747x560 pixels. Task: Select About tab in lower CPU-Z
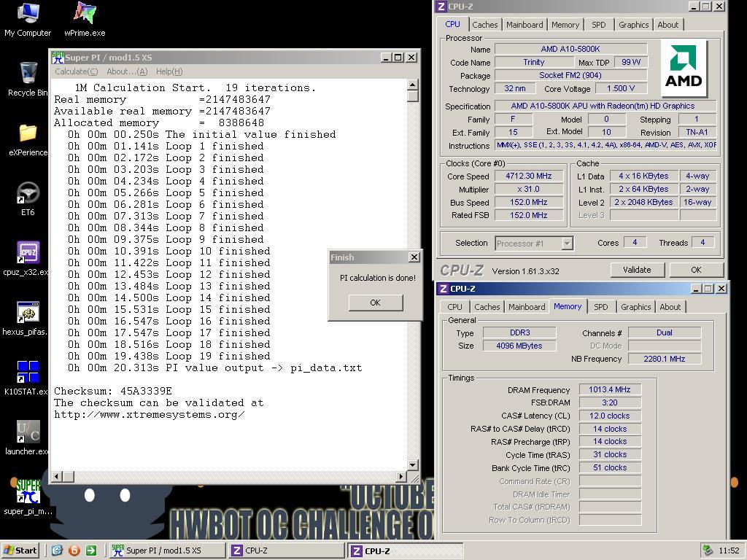pyautogui.click(x=670, y=307)
